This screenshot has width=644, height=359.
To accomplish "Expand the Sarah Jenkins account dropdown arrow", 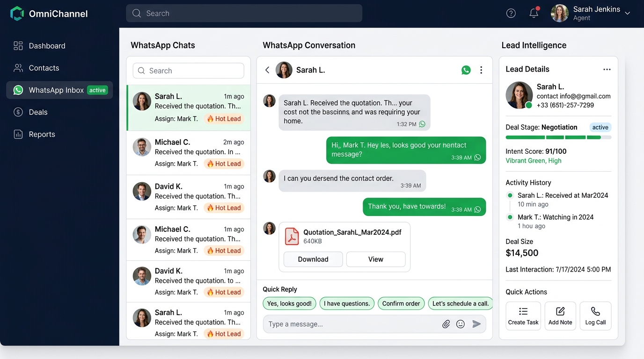I will pos(628,13).
